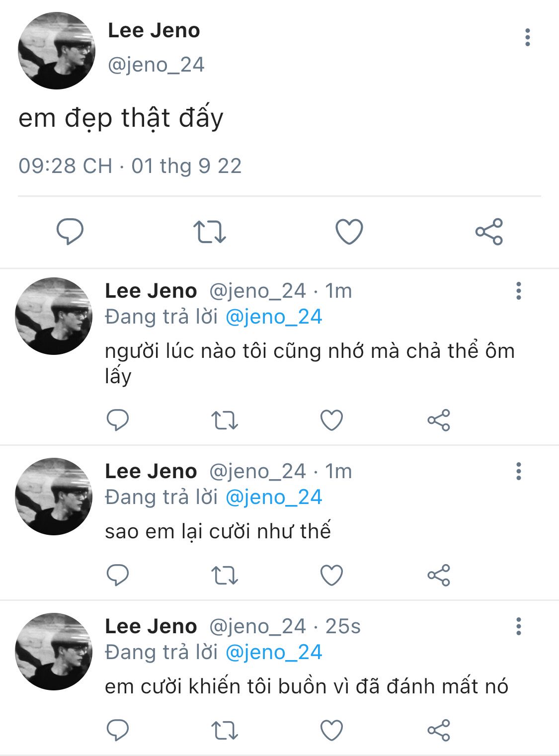Open more options for the main tweet

pos(527,38)
